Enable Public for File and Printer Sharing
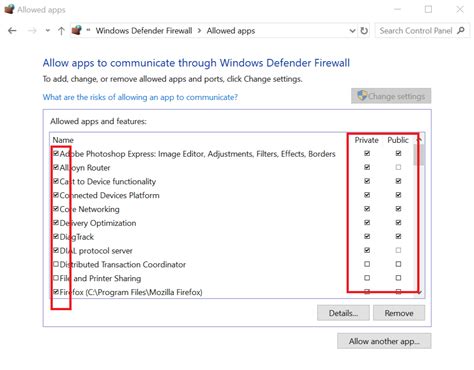474x370 pixels. (398, 278)
